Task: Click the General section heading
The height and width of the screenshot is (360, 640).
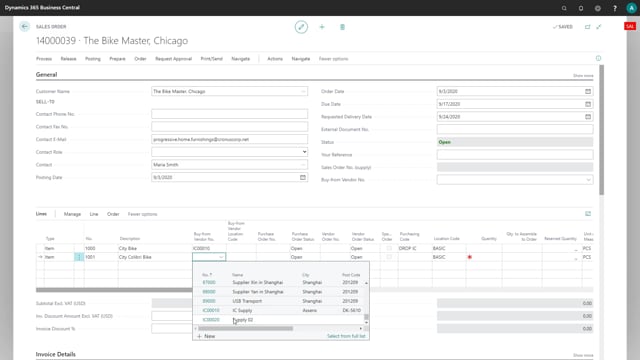Action: (47, 75)
